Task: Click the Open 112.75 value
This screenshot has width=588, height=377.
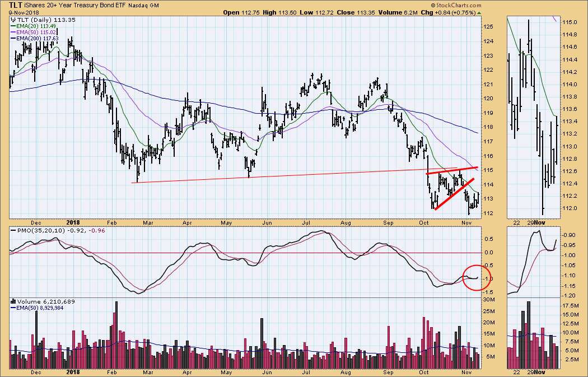Action: point(241,12)
